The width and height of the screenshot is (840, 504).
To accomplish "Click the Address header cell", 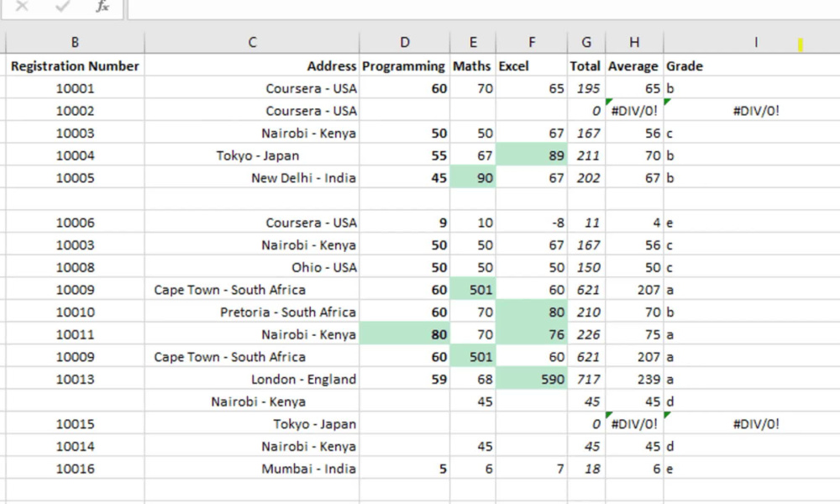I will (252, 66).
